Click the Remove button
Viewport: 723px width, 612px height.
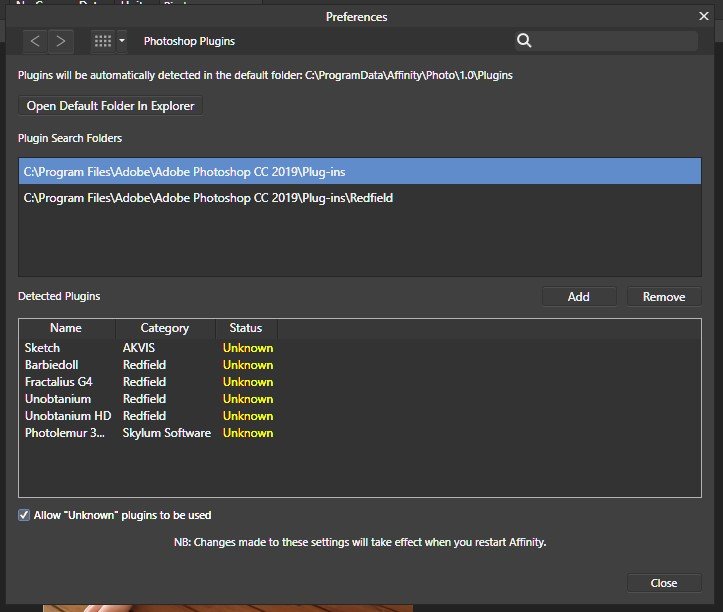(664, 297)
